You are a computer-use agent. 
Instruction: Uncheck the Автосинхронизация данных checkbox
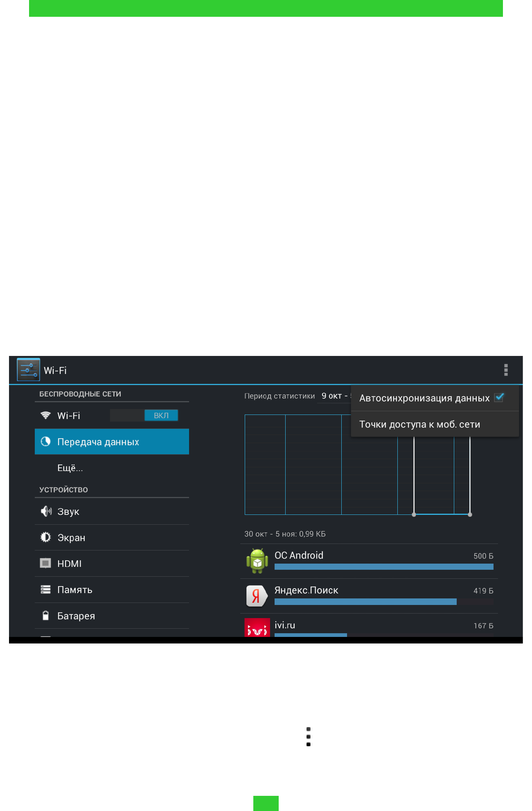[x=499, y=398]
